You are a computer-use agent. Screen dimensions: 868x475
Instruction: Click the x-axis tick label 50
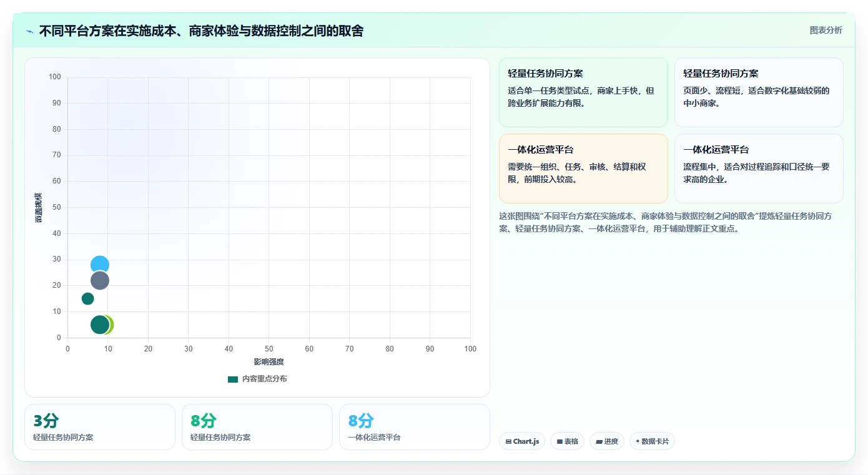269,349
